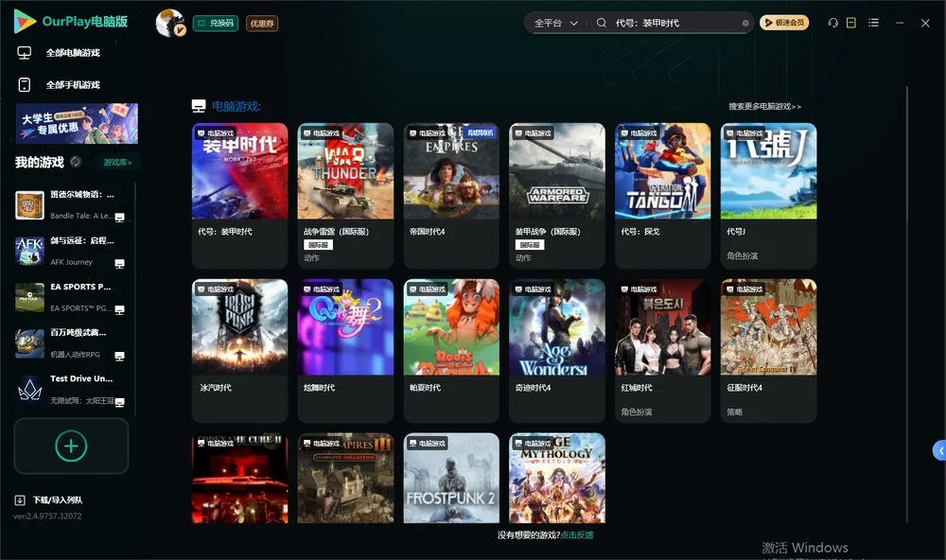Open the 帝国时代4 game card
Viewport: 946px width, 560px height.
coord(451,196)
